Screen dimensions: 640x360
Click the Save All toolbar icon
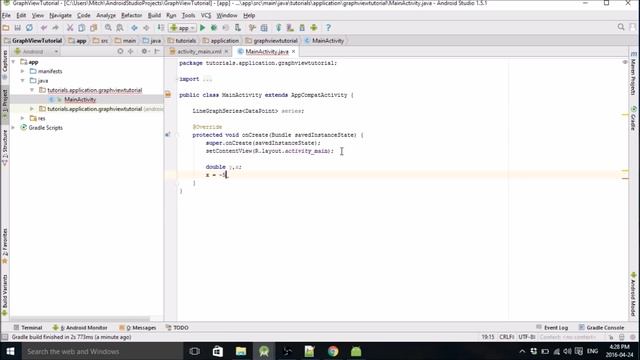[x=18, y=28]
